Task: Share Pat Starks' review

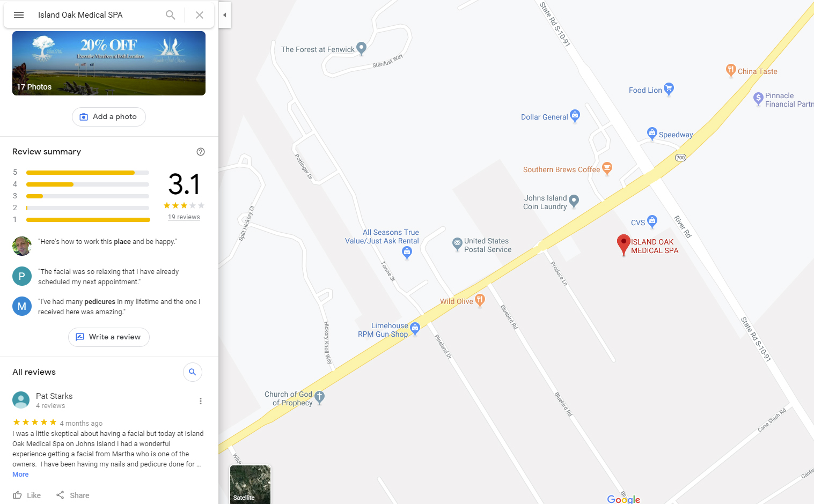Action: click(x=73, y=495)
